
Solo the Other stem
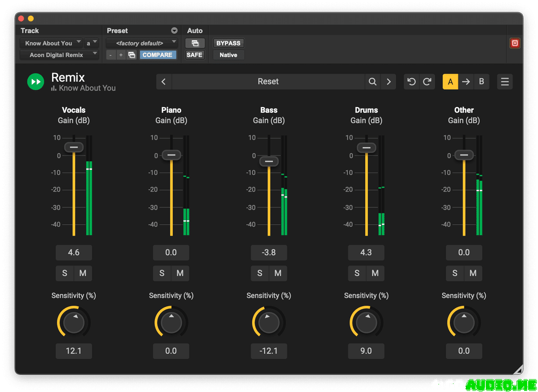click(x=455, y=273)
